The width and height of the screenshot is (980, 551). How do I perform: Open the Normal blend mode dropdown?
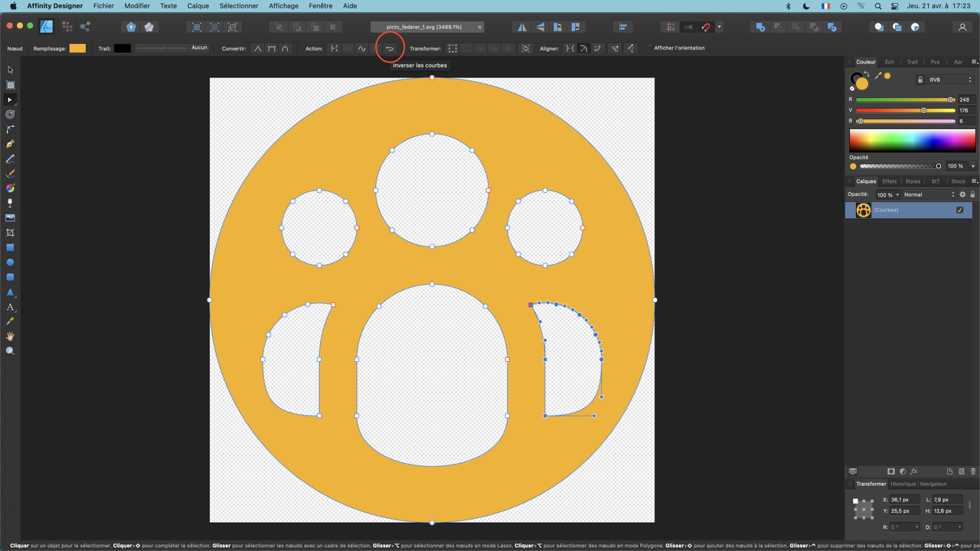click(x=928, y=195)
